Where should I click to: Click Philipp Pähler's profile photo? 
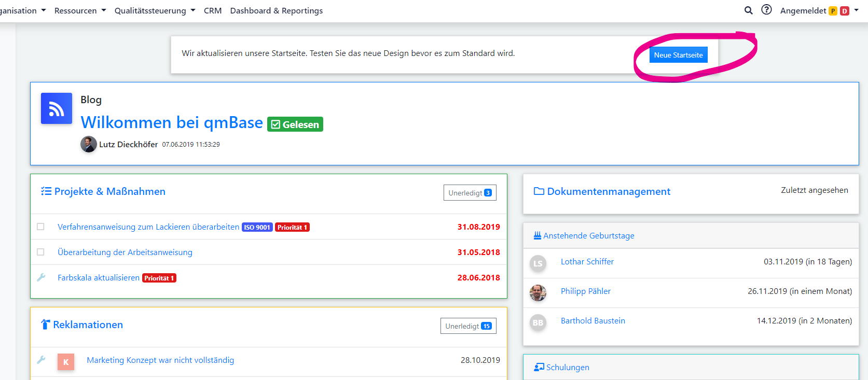(x=538, y=293)
